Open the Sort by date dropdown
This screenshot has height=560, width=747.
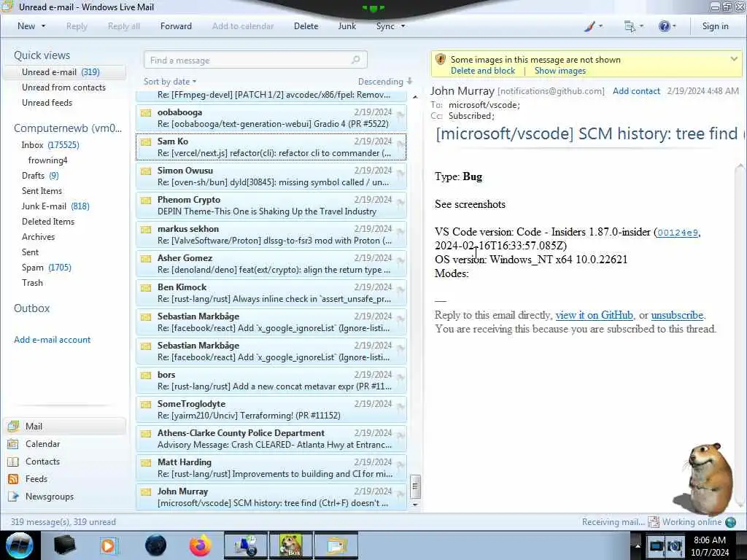point(170,82)
